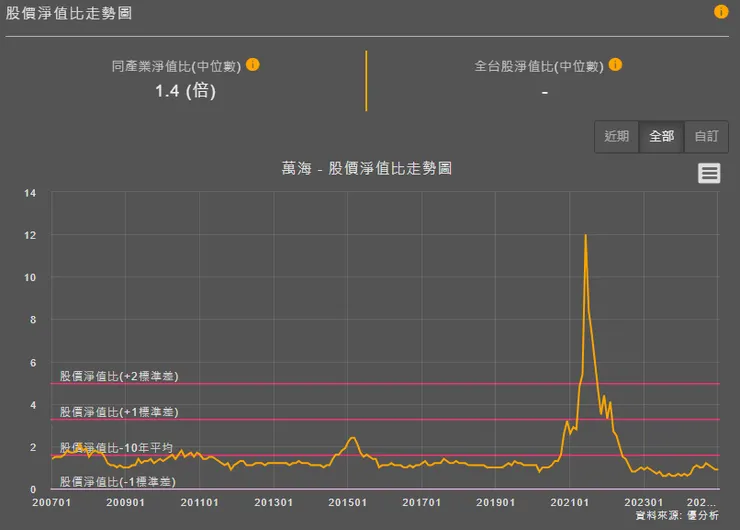Click the 同產業淨值比(中位數) label

(x=177, y=66)
